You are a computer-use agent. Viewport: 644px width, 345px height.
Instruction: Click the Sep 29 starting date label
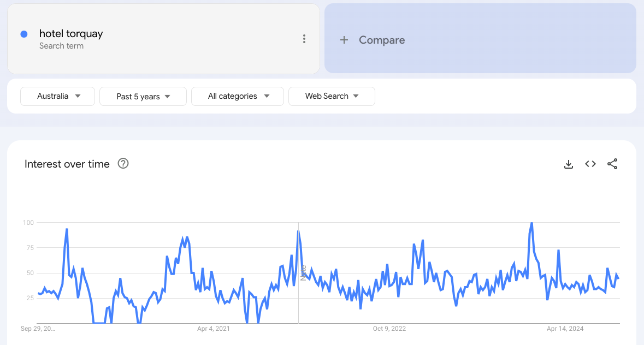click(x=38, y=329)
